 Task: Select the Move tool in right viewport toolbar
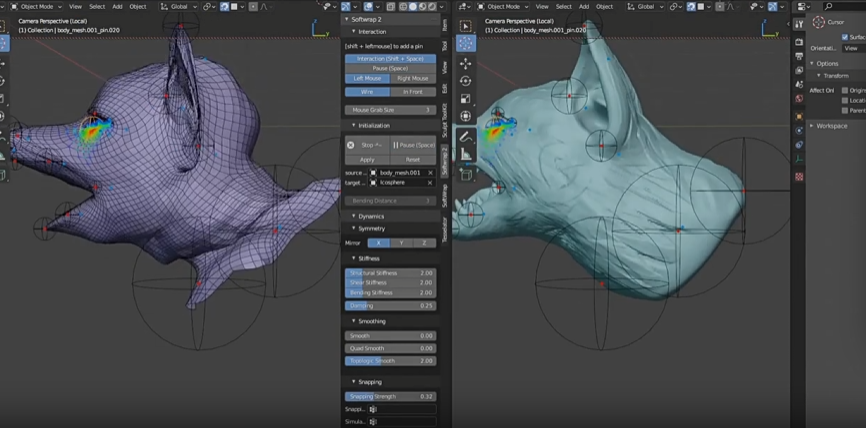point(466,62)
